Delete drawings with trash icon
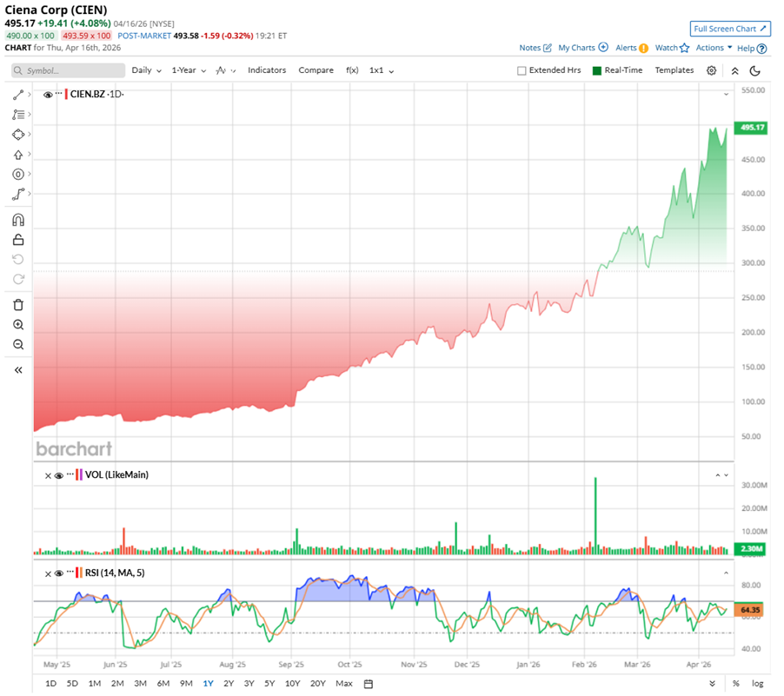The height and width of the screenshot is (696, 784). [18, 305]
